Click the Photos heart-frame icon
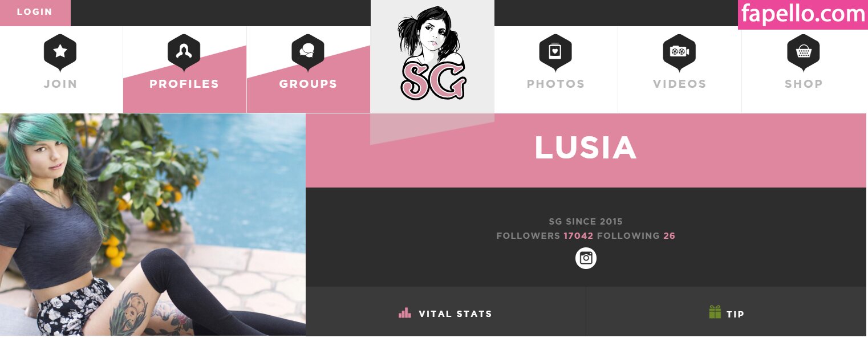868x338 pixels. pyautogui.click(x=555, y=52)
